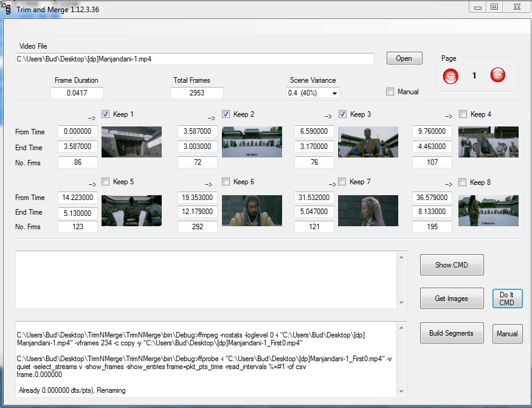Viewport: 532px width, 408px height.
Task: Uncheck the Keep 3 checkbox
Action: tap(342, 114)
